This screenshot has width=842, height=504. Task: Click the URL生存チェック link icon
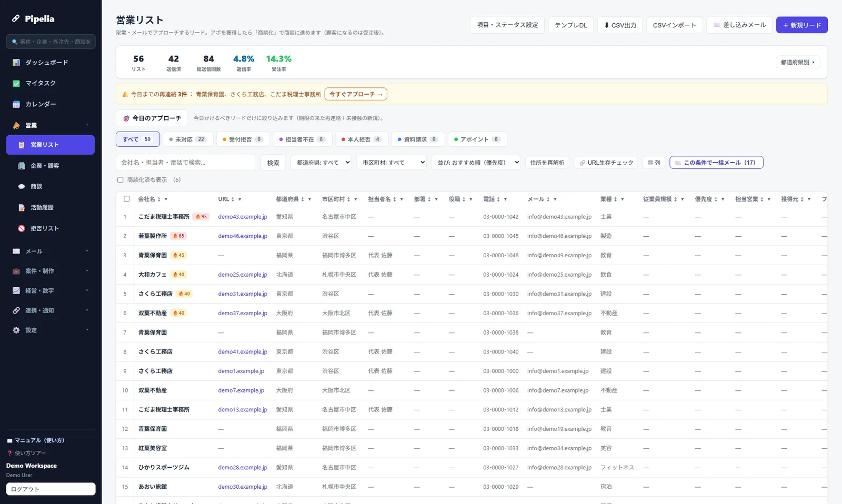pyautogui.click(x=583, y=163)
